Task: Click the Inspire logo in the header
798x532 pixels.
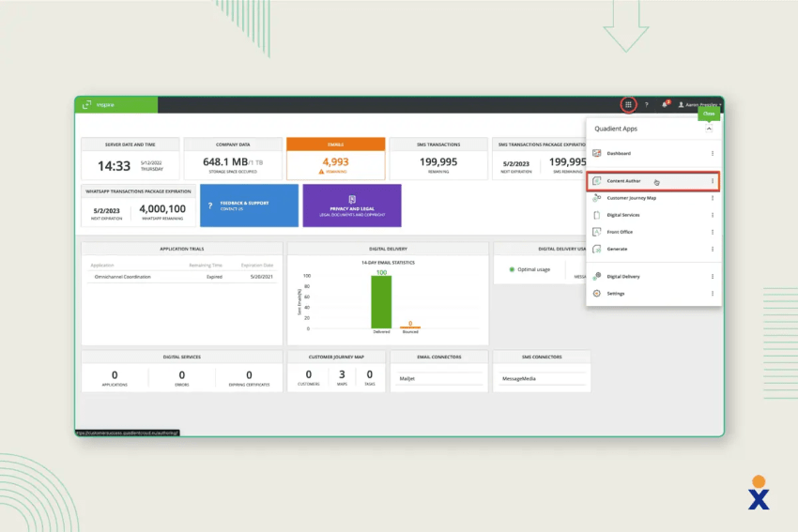Action: coord(100,104)
